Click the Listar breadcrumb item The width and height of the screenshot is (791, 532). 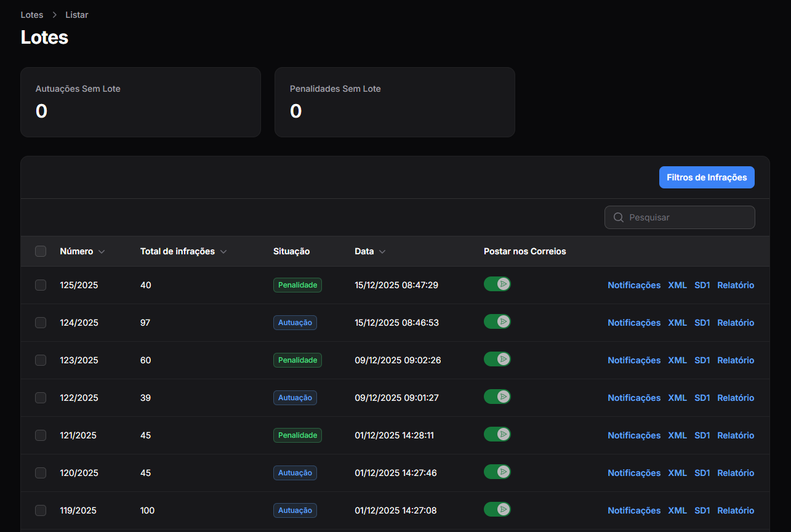(77, 15)
